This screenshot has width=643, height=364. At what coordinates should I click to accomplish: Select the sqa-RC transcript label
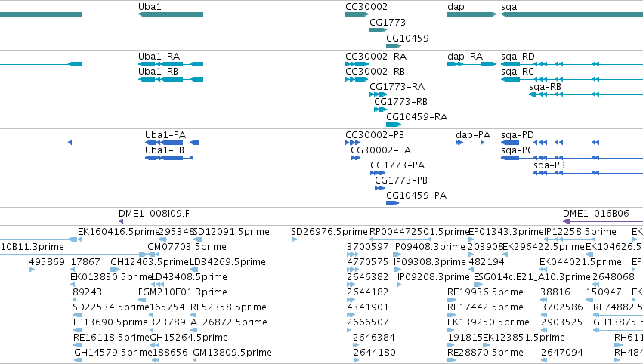pos(518,72)
